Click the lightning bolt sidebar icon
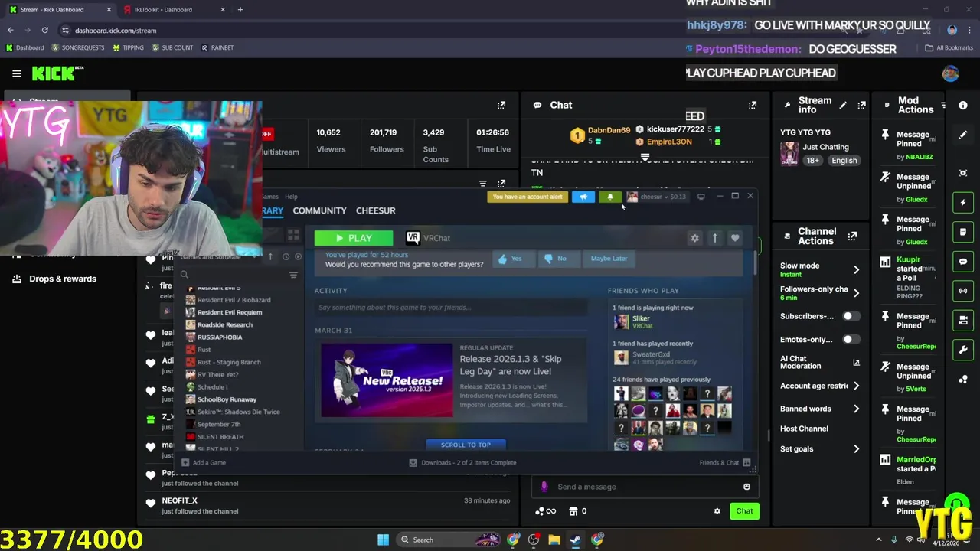980x551 pixels. pyautogui.click(x=963, y=203)
